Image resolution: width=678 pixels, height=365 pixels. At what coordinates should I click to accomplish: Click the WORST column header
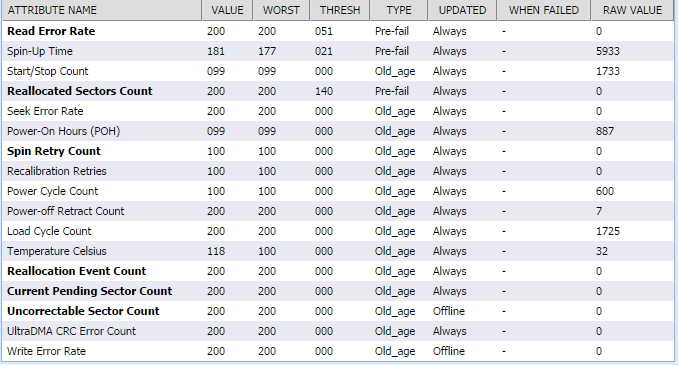click(281, 10)
